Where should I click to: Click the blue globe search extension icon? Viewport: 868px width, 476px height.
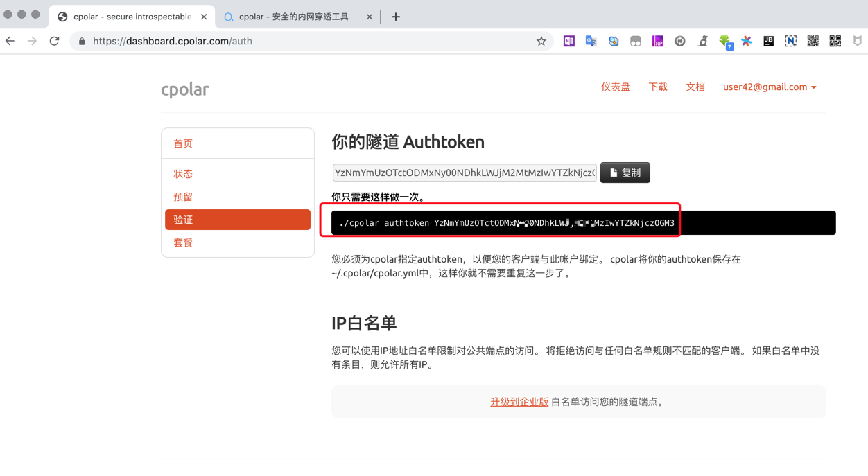click(613, 42)
